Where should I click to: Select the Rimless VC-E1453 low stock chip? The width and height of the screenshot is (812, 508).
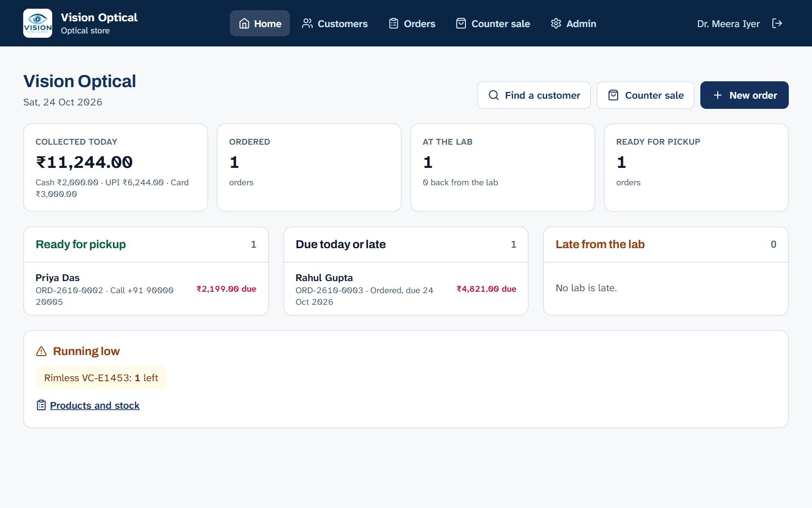tap(101, 378)
